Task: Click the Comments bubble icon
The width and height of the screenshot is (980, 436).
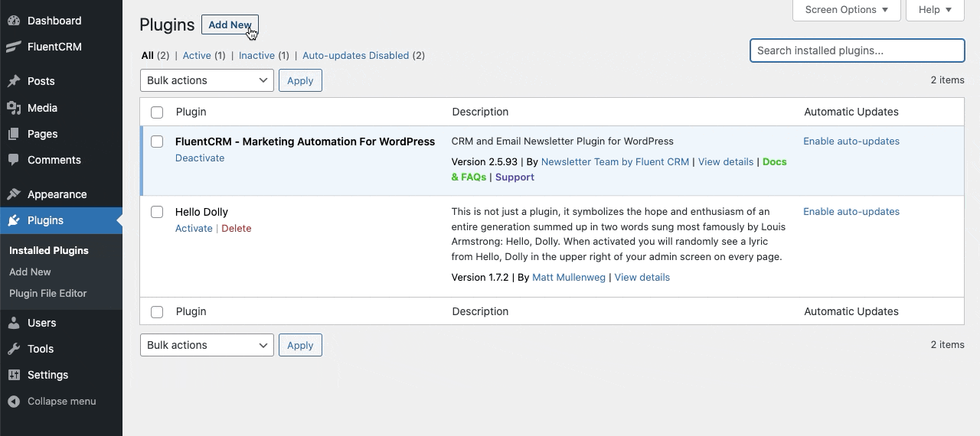Action: 14,160
